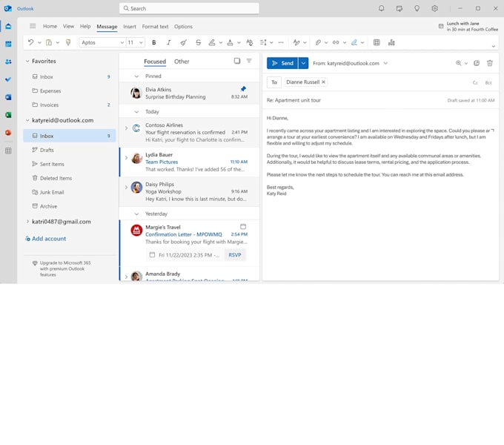The image size is (504, 445).
Task: Open the Calendar app in the sidebar
Action: tap(8, 44)
